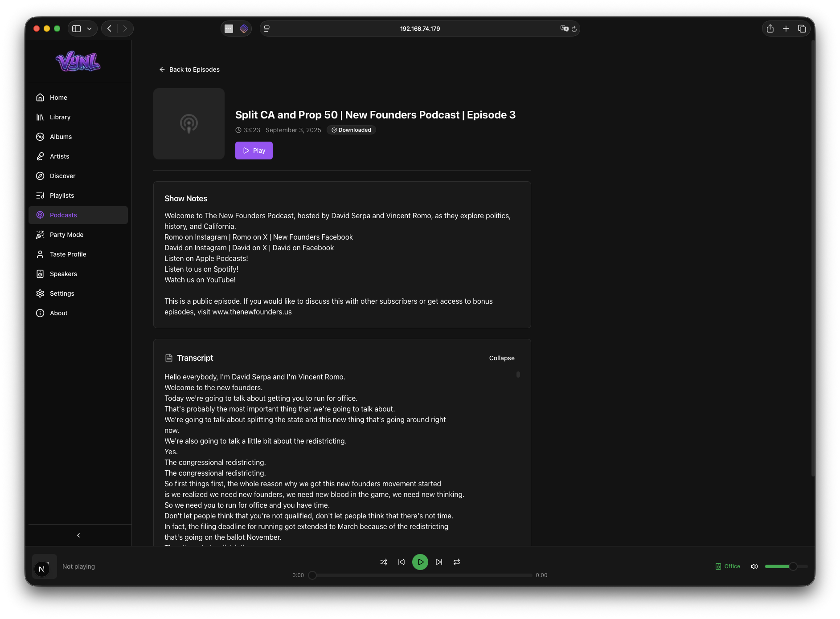Reload the current page
Image resolution: width=840 pixels, height=619 pixels.
[x=574, y=29]
